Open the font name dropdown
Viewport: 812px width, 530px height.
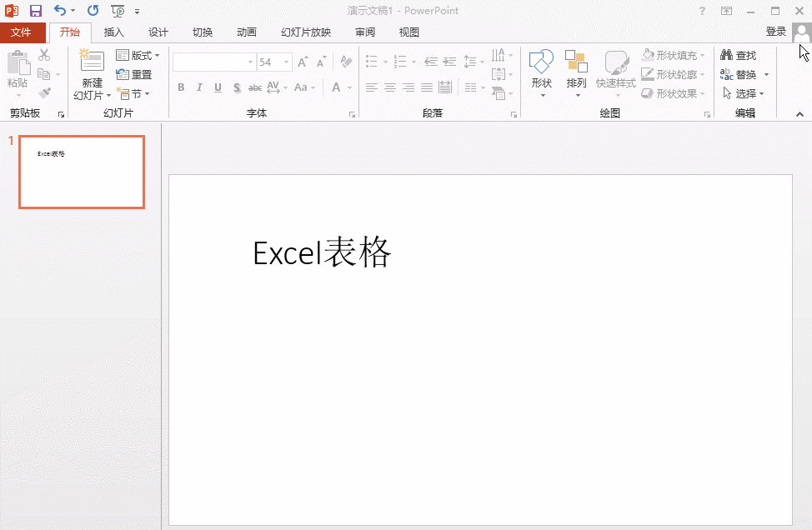click(x=251, y=62)
